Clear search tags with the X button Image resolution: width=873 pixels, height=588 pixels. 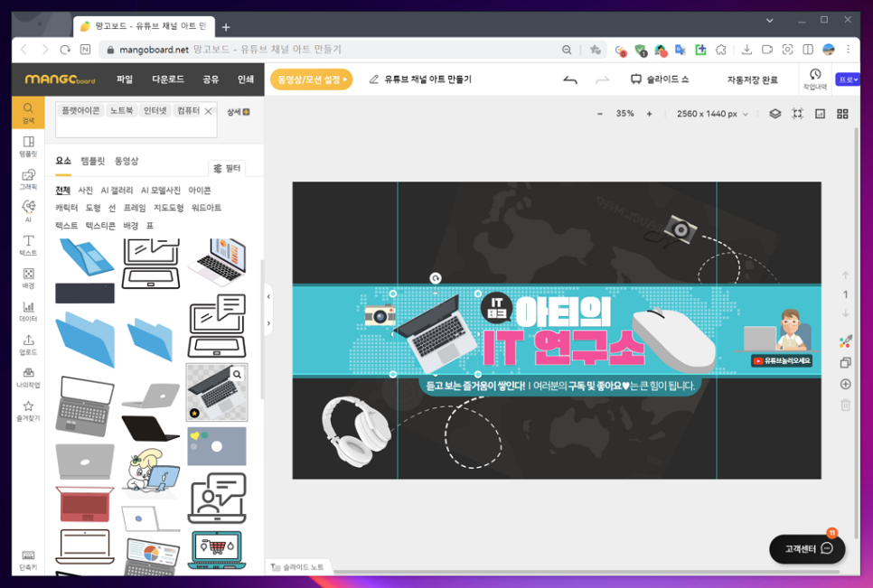click(208, 111)
